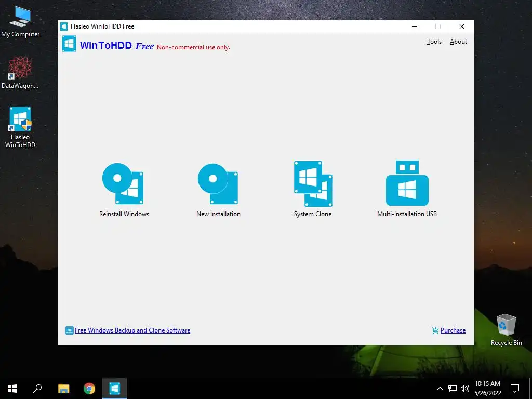The width and height of the screenshot is (532, 399).
Task: Follow the Free Windows Backup and Clone Software link
Action: [x=132, y=330]
